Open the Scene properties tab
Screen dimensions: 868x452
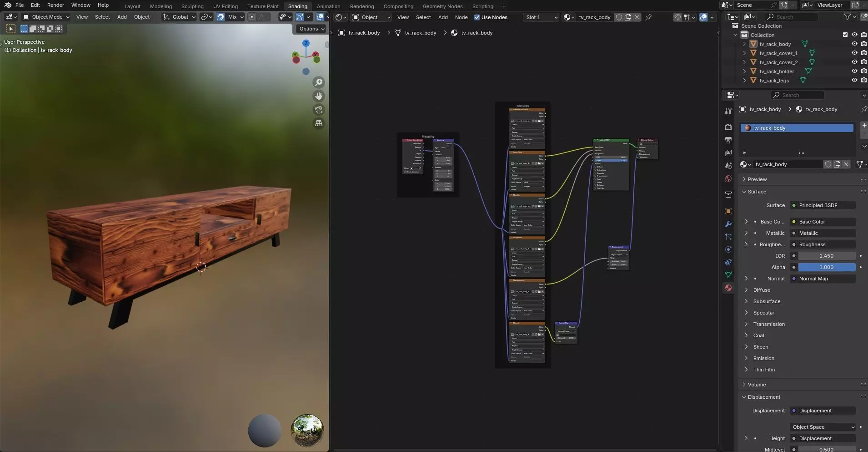[728, 165]
